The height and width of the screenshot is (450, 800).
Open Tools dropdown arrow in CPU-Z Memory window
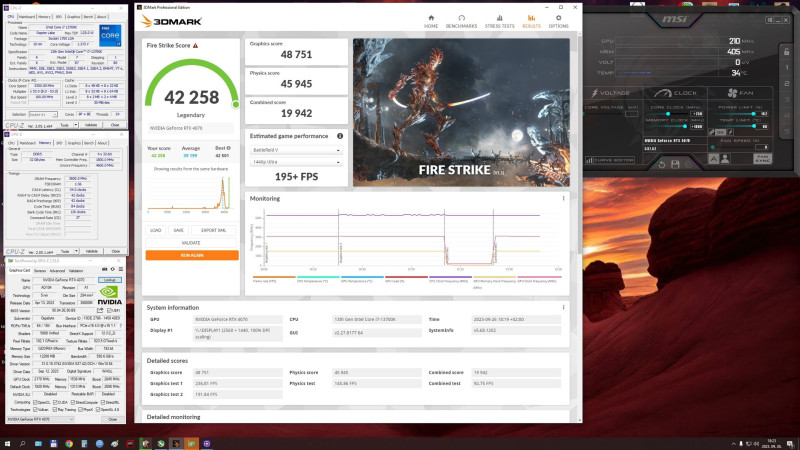76,252
